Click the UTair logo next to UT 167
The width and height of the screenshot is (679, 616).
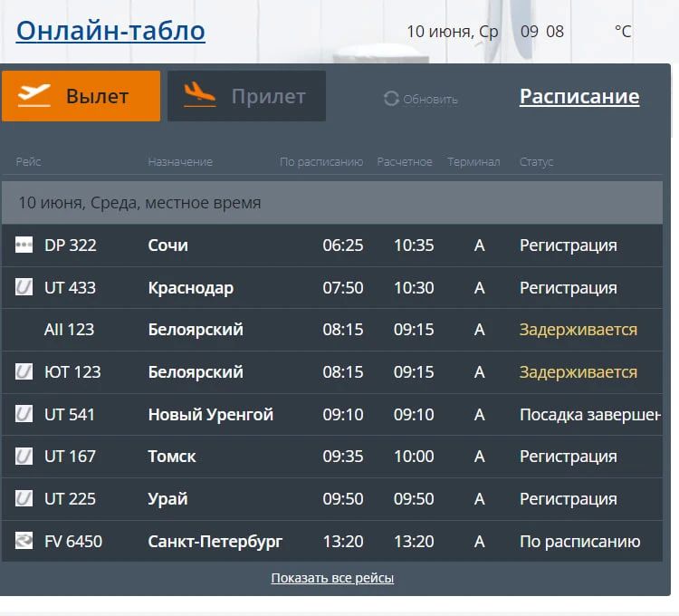click(24, 457)
